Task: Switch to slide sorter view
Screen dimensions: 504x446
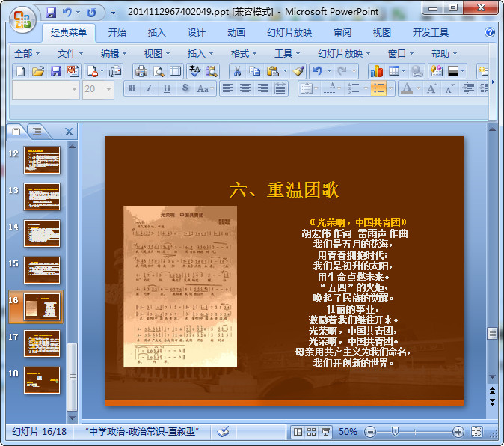Action: coord(311,432)
